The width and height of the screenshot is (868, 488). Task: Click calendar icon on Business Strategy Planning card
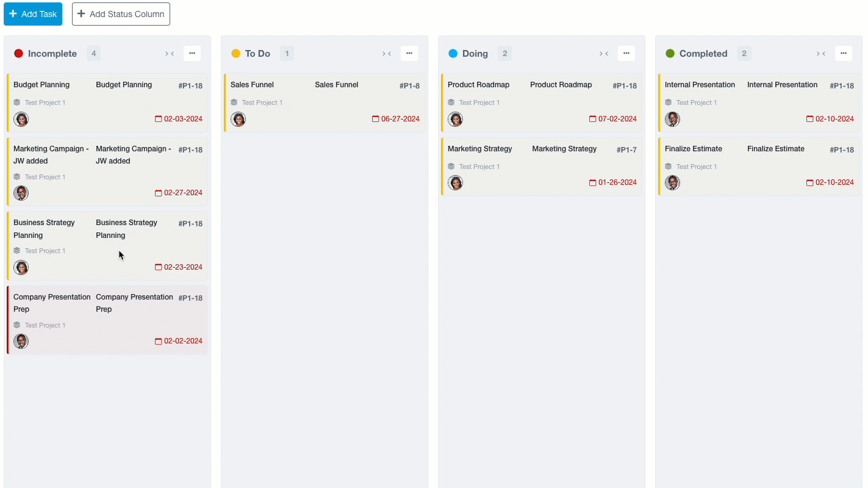pyautogui.click(x=159, y=267)
